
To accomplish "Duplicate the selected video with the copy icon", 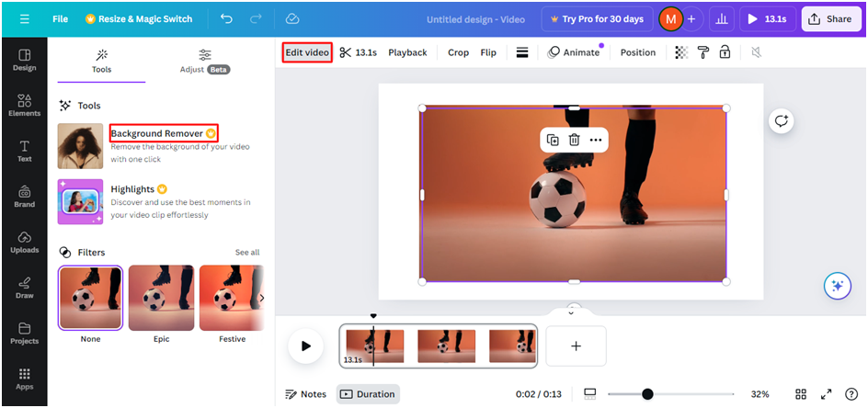I will [553, 140].
